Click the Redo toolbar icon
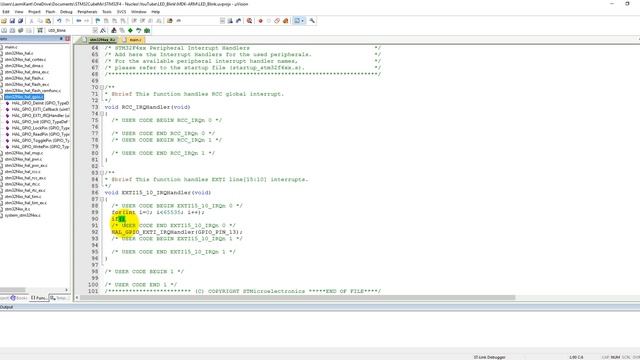 click(x=68, y=21)
